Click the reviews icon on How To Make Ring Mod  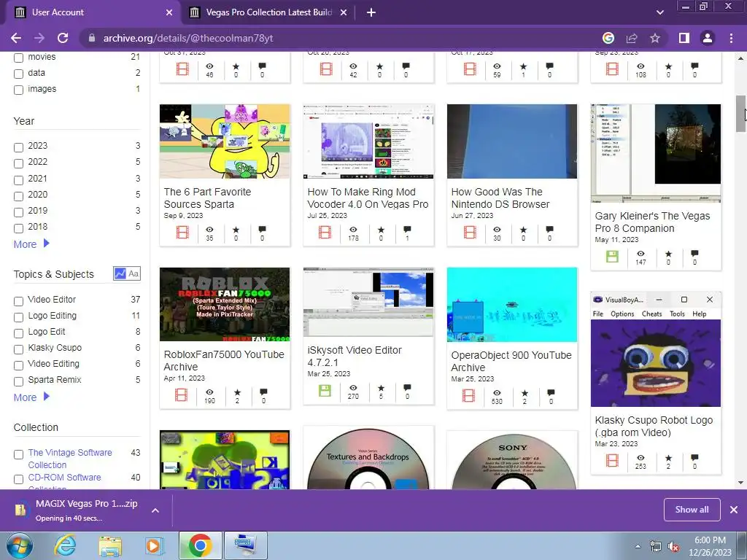[x=407, y=230]
